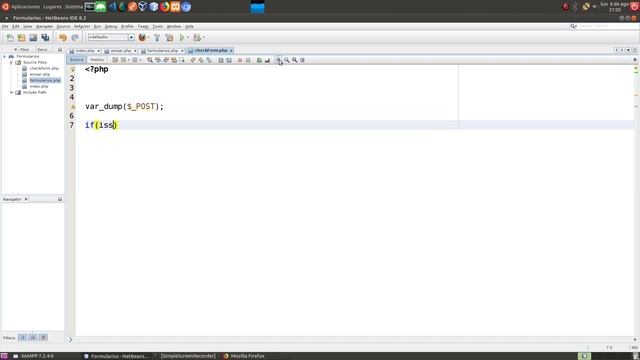Click the red power button in system tray
Screen dimensions: 640x360
[634, 7]
